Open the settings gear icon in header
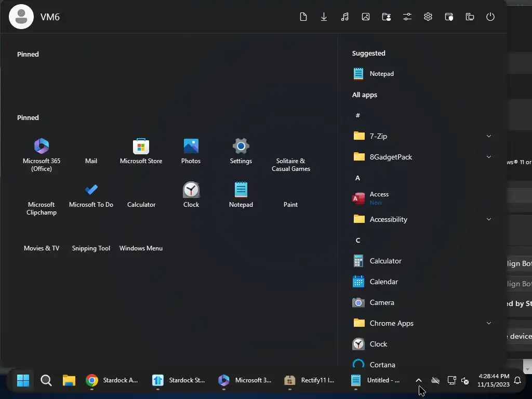 428,17
